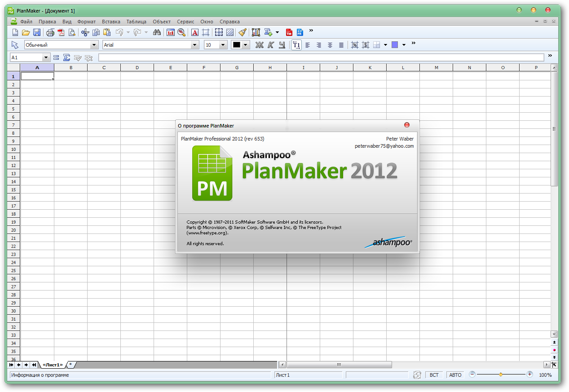
Task: Click the AutoSum sigma icon by cell box
Action: pyautogui.click(x=66, y=57)
